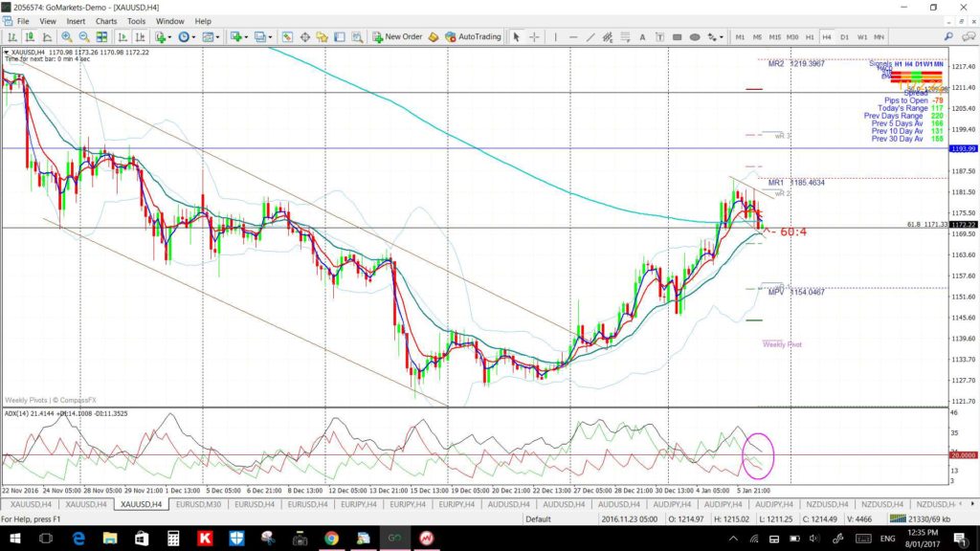Zoom out of the chart

pos(84,37)
